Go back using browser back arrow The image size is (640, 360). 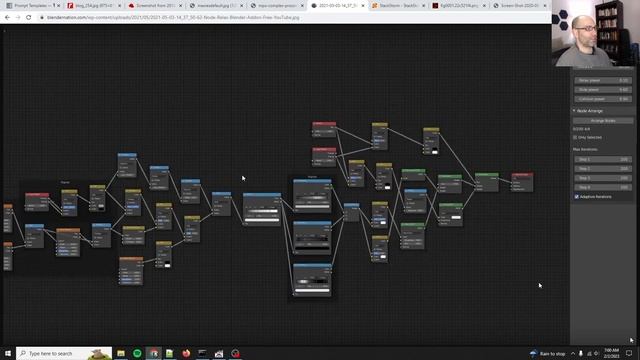click(7, 18)
